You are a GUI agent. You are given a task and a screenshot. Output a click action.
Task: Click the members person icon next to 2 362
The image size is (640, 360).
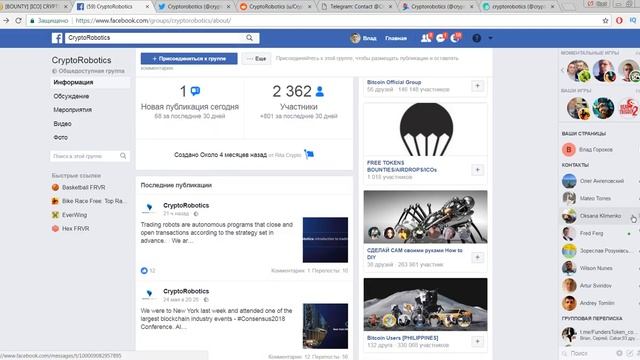[320, 91]
